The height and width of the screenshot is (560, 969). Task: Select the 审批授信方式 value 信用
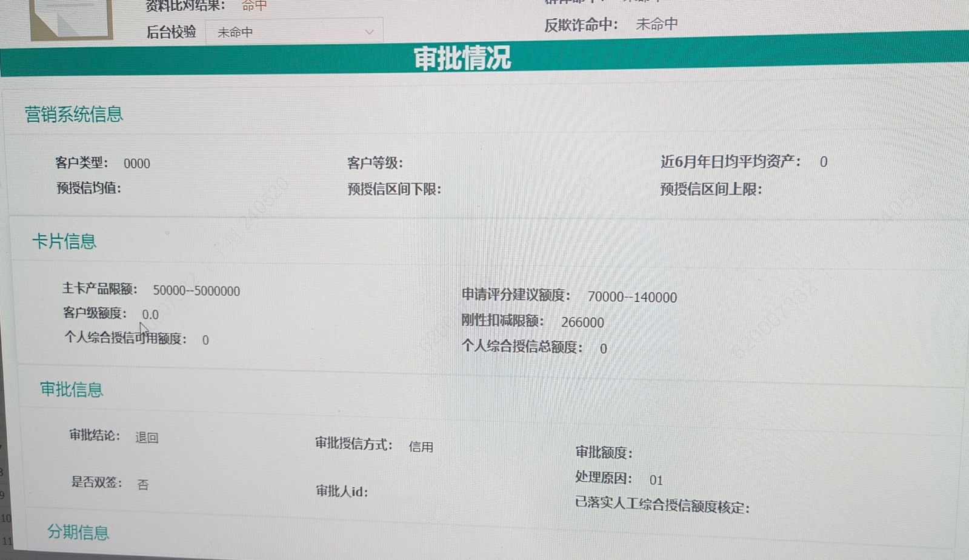coord(421,447)
